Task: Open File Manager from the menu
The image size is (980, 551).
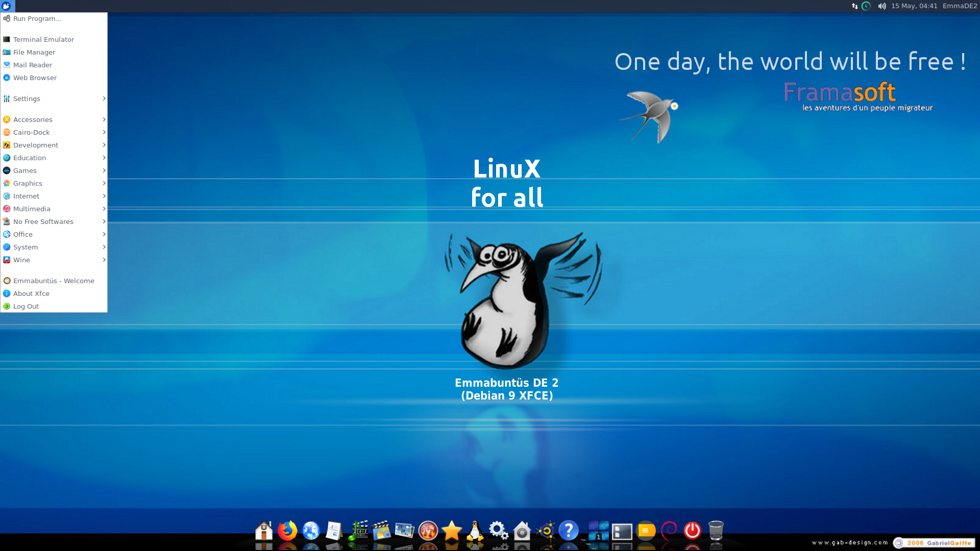Action: (x=54, y=52)
